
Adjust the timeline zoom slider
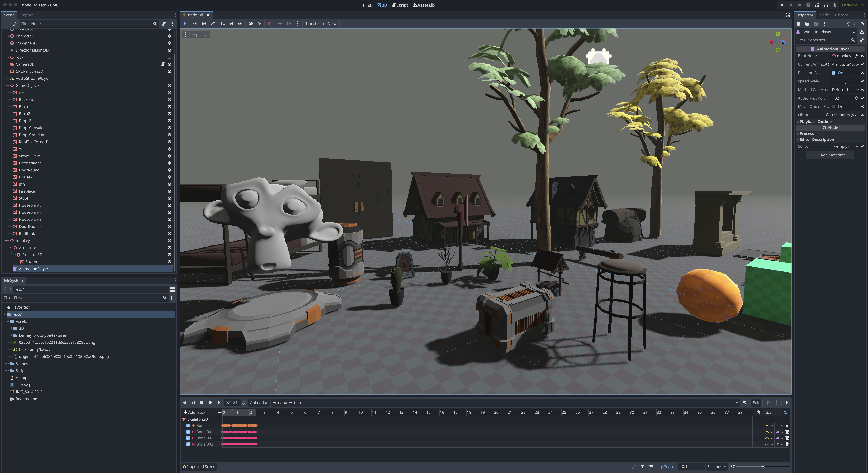click(x=763, y=467)
